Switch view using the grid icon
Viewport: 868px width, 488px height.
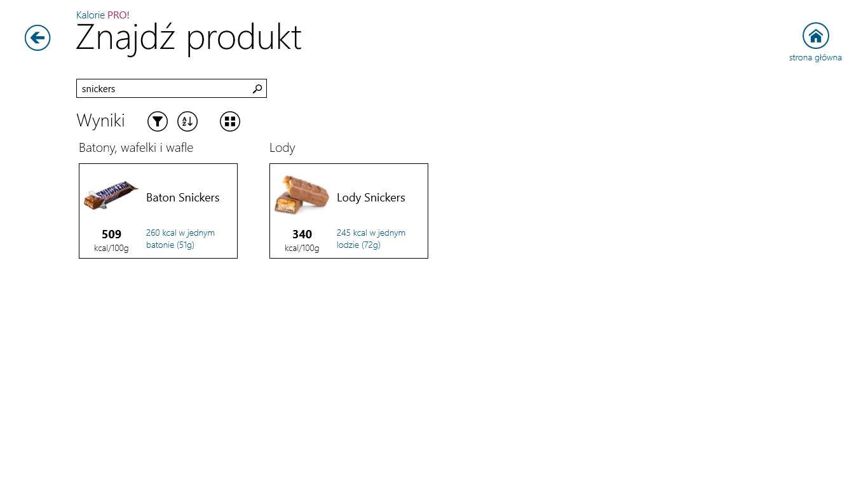pyautogui.click(x=230, y=121)
